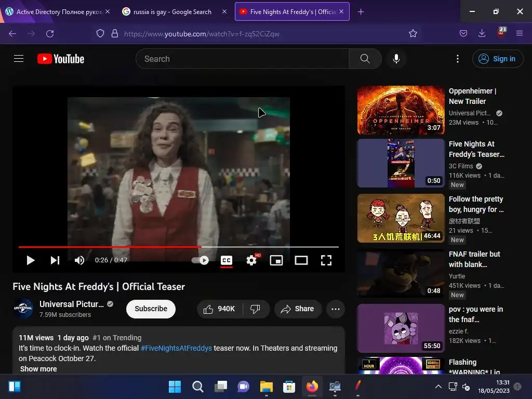Switch to theater mode
The image size is (532, 399).
(301, 260)
